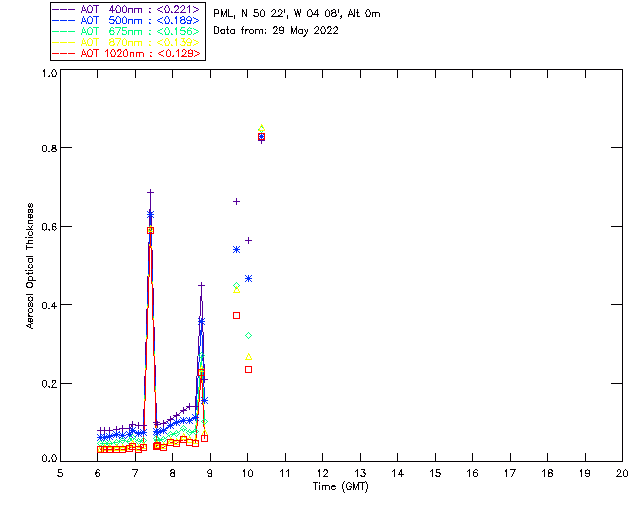
Task: Click the 'Data from: 29 May 2022' text
Action: click(x=276, y=31)
